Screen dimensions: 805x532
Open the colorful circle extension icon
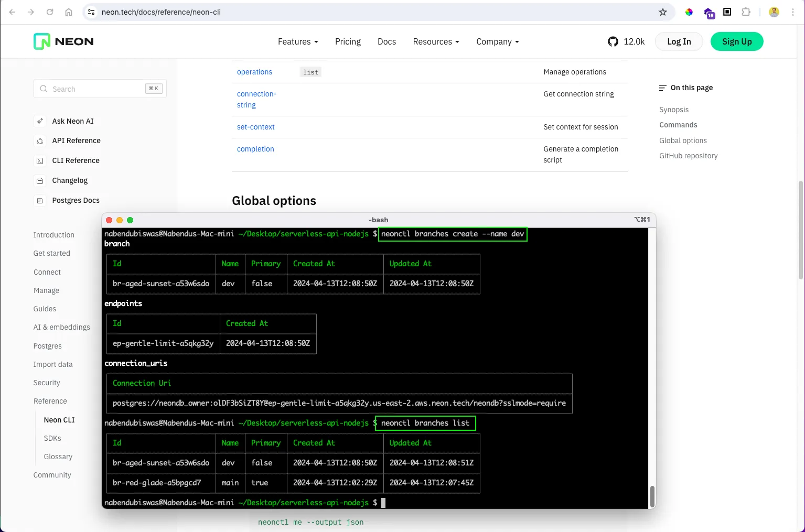click(689, 12)
